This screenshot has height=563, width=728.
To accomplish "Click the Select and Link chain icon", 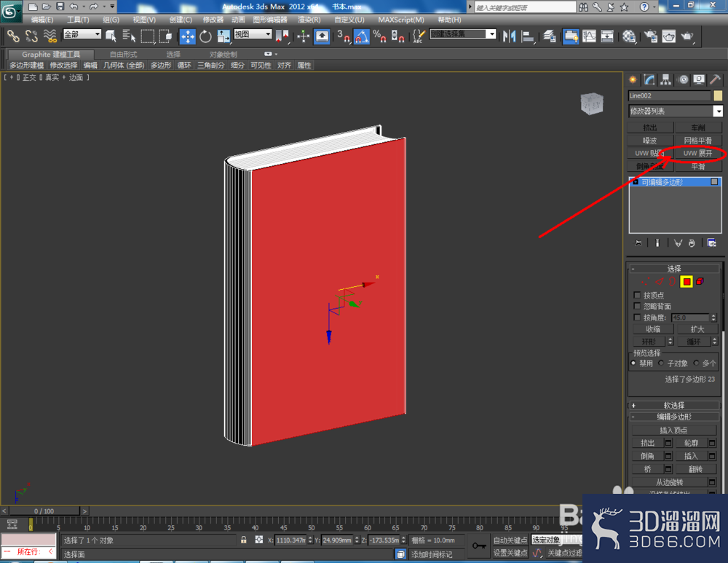I will pos(13,36).
